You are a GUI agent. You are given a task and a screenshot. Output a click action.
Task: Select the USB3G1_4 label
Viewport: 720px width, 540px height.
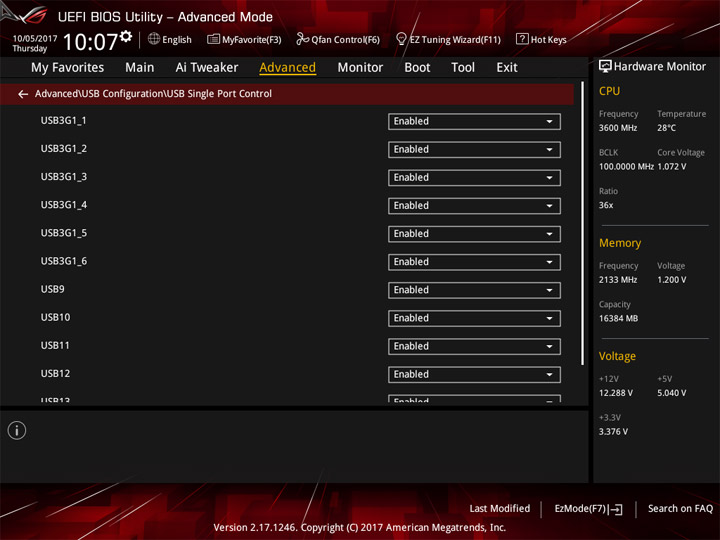[x=64, y=205]
